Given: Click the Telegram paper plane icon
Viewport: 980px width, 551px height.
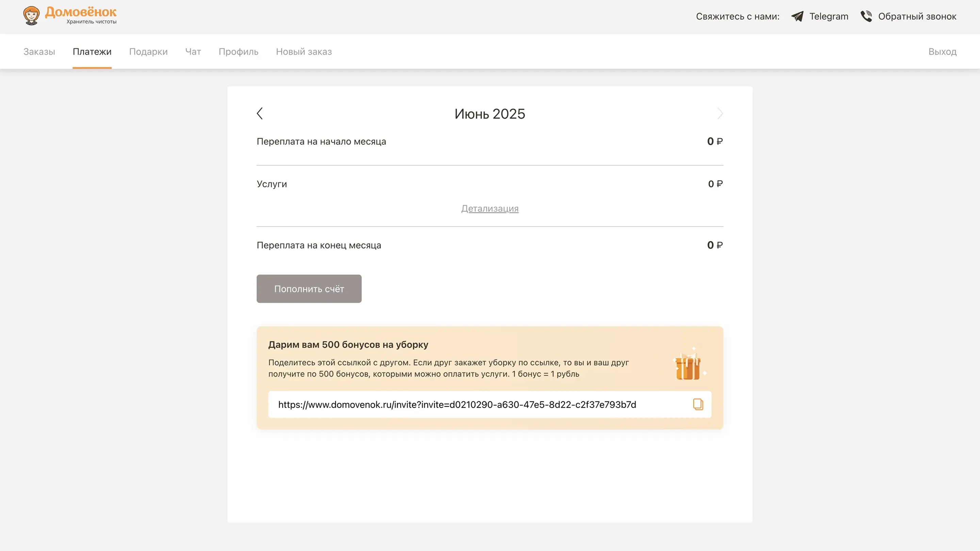Looking at the screenshot, I should [797, 16].
